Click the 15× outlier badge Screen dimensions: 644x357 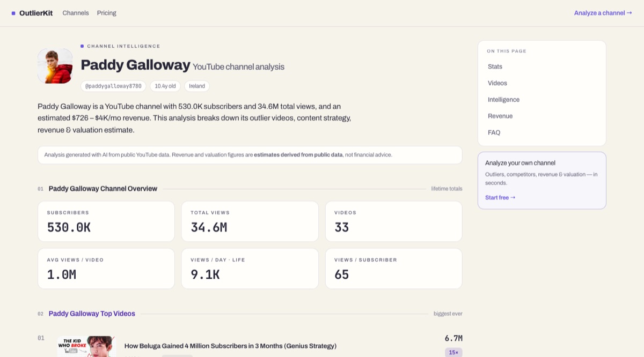tap(453, 352)
